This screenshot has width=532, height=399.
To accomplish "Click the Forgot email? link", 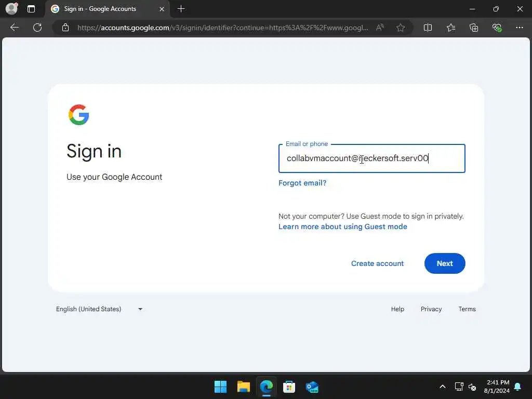I will coord(302,183).
